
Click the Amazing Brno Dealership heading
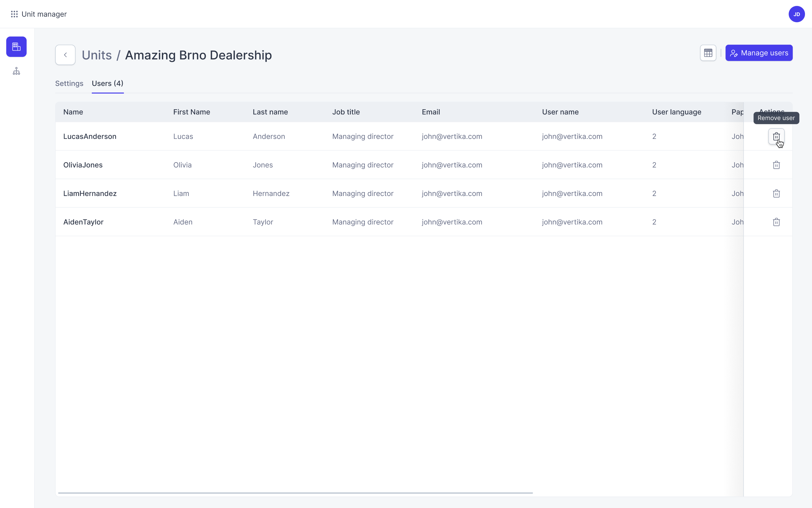click(198, 55)
